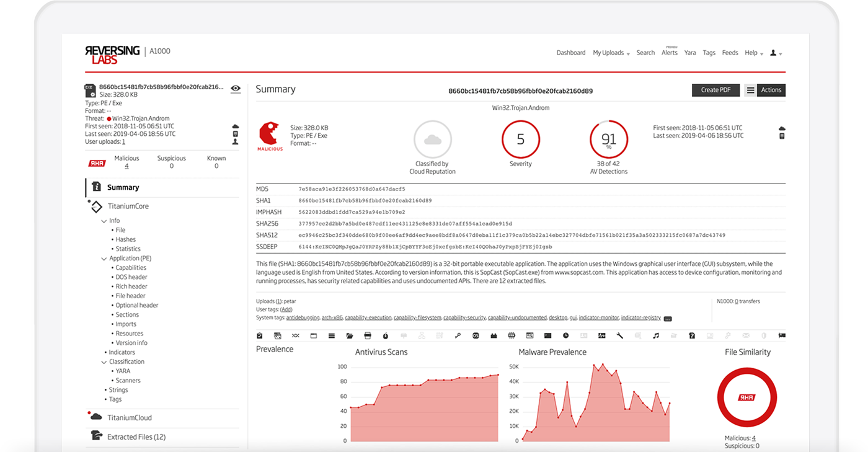868x452 pixels.
Task: Open the Help dropdown menu
Action: (x=753, y=53)
